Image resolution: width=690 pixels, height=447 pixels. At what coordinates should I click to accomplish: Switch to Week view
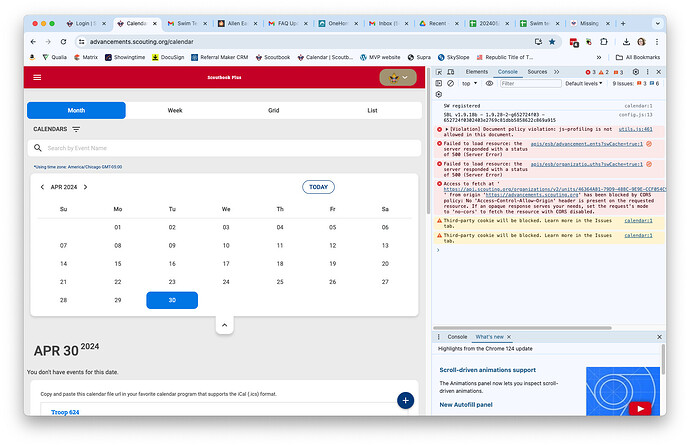click(x=175, y=110)
